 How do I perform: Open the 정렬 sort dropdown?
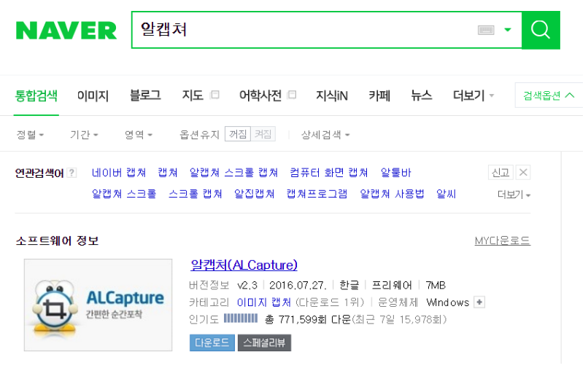[31, 136]
